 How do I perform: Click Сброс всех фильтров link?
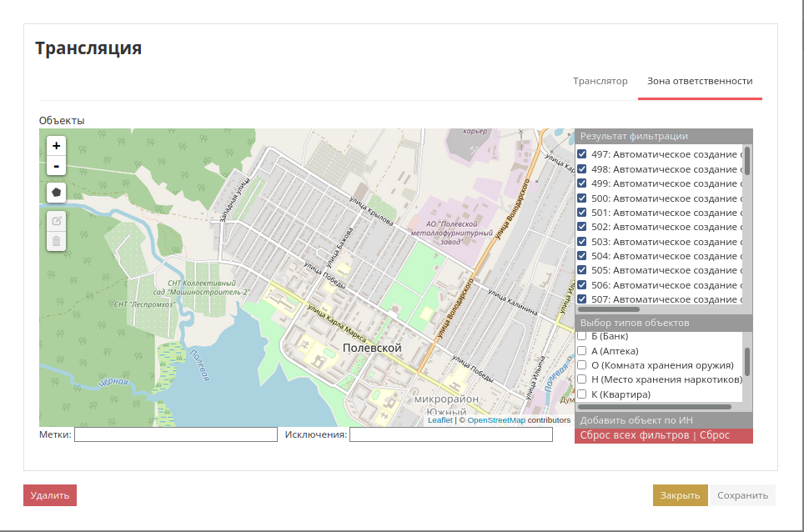coord(635,435)
